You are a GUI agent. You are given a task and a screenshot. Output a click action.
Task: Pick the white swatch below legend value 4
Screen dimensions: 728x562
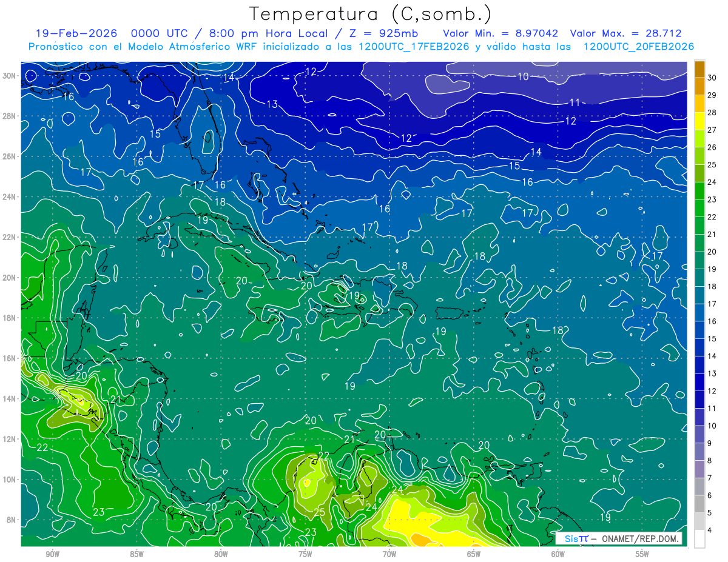pyautogui.click(x=699, y=538)
